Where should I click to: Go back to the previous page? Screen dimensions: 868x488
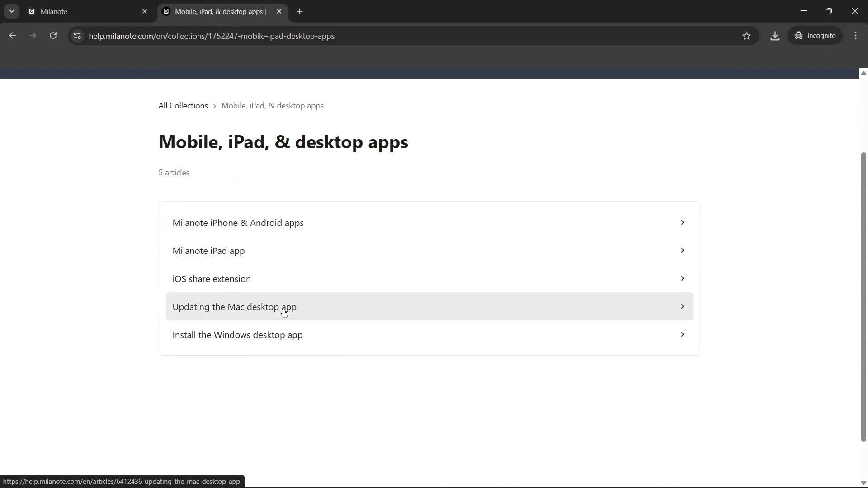[12, 36]
